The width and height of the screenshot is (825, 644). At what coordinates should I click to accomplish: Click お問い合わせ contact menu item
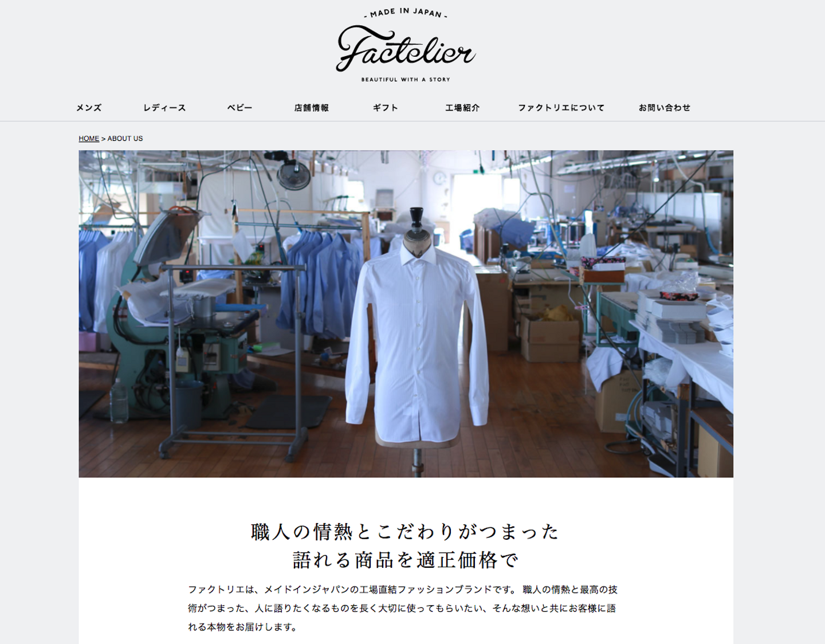pos(665,108)
